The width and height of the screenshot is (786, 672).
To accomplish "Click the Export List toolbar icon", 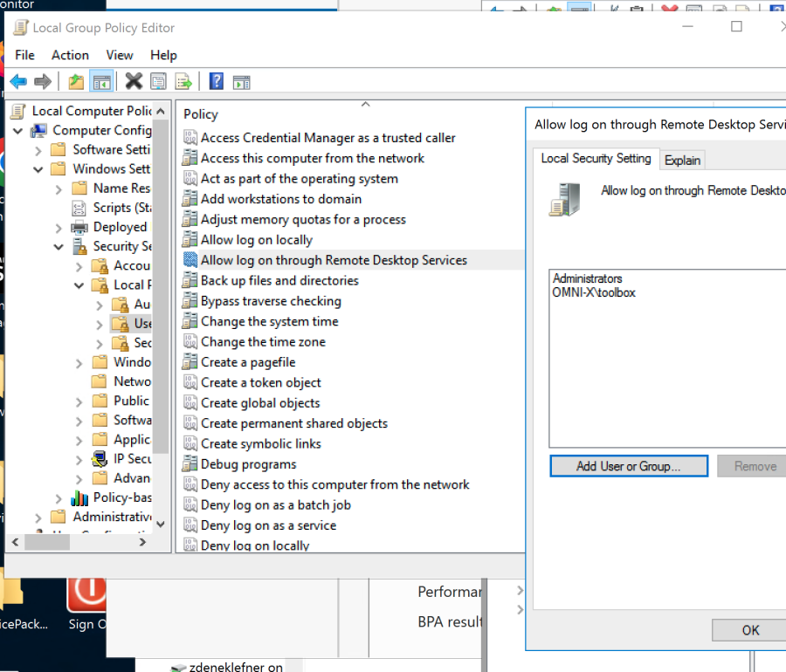I will coord(182,80).
